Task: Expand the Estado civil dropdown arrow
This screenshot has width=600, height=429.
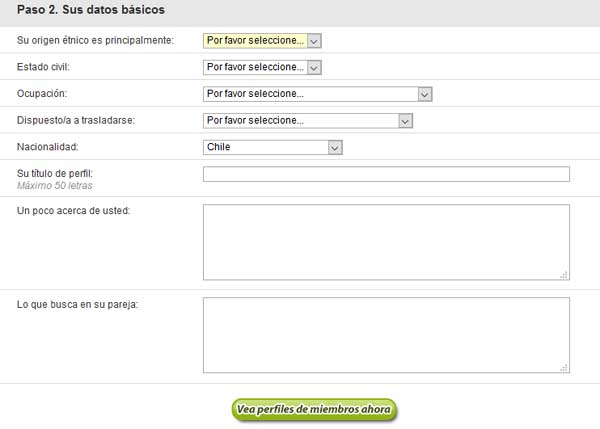Action: click(x=314, y=68)
